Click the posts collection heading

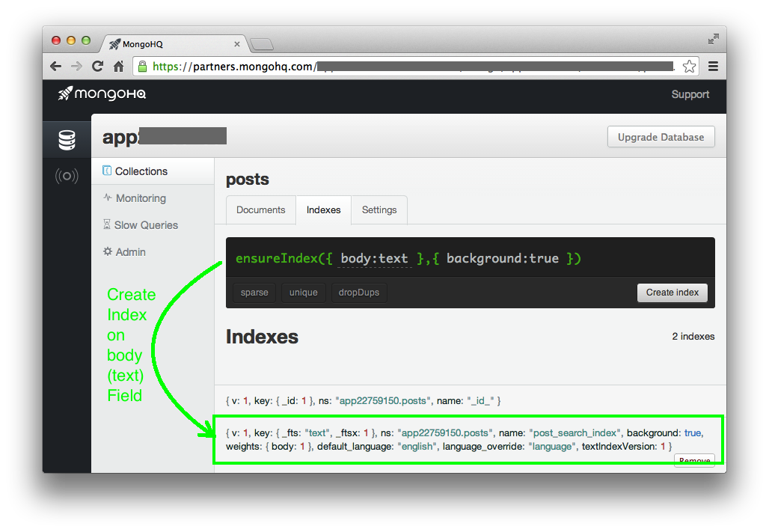[247, 180]
